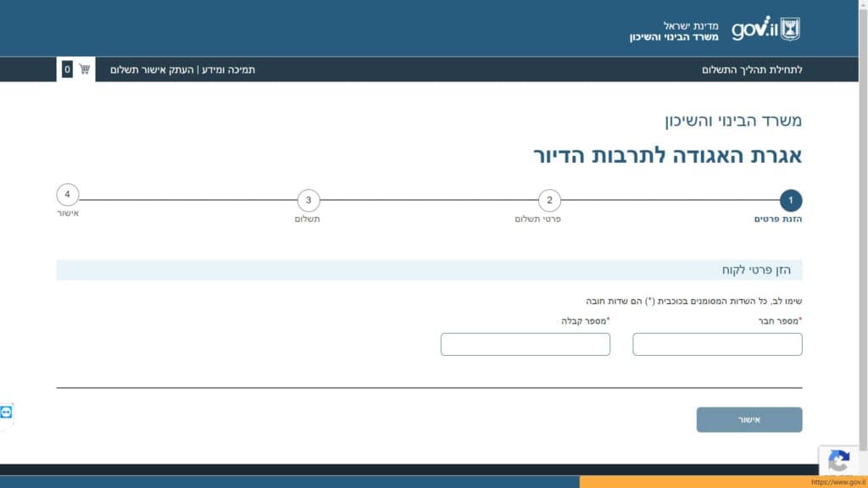The image size is (868, 488).
Task: Open תמיכה ומידע link
Action: [x=228, y=69]
